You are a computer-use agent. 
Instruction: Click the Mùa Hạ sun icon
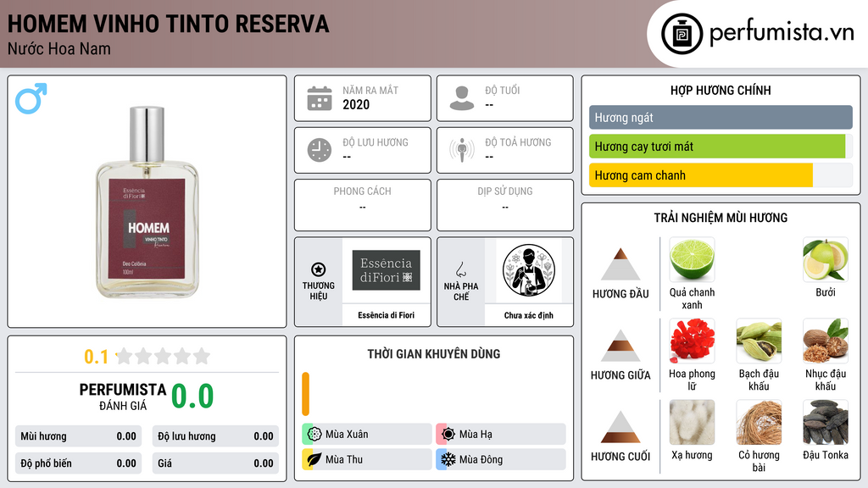pyautogui.click(x=448, y=435)
